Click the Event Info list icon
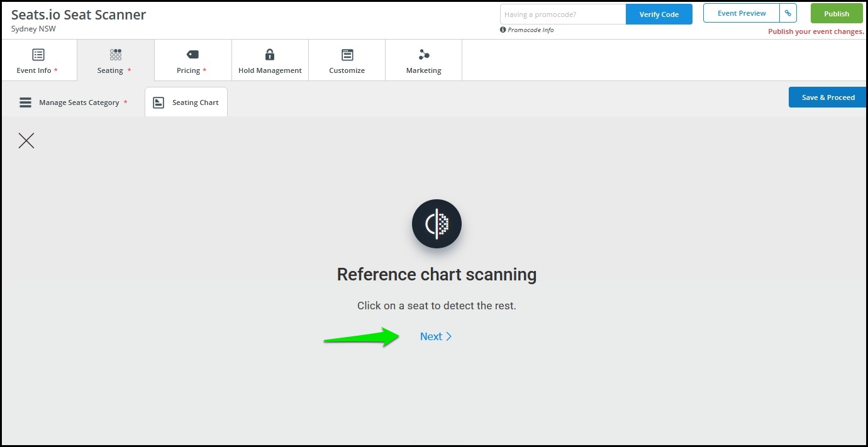The width and height of the screenshot is (868, 447). 38,55
